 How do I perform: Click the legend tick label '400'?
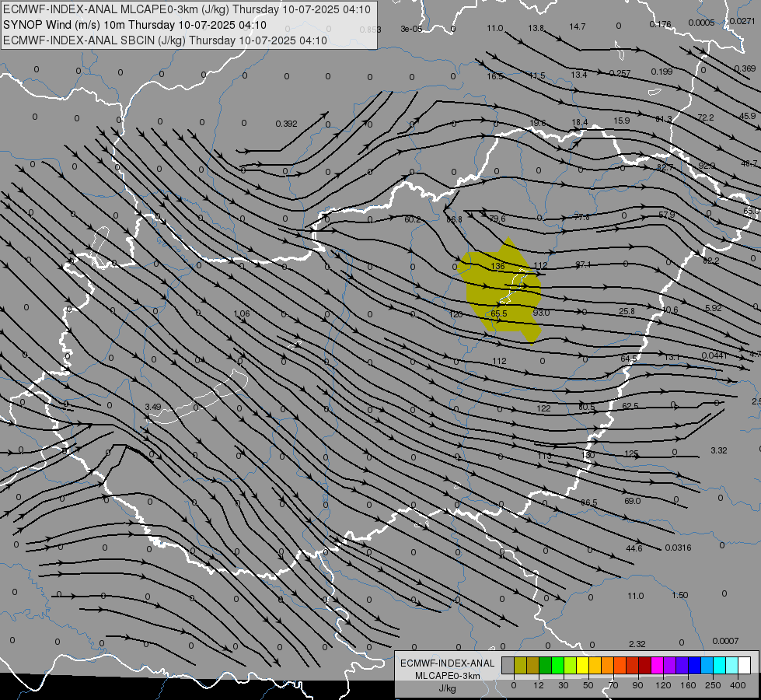[737, 685]
